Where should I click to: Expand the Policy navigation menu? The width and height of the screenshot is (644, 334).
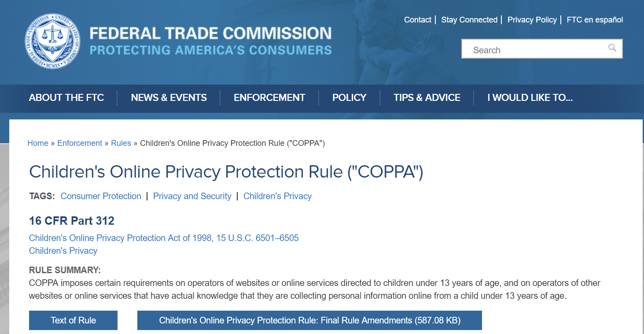pyautogui.click(x=350, y=98)
